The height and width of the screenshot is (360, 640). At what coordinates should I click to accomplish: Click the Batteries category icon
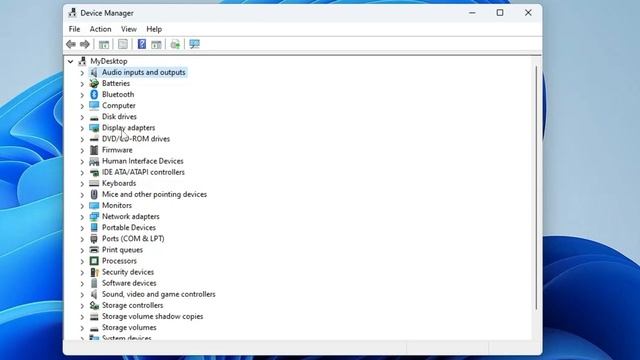pos(94,83)
